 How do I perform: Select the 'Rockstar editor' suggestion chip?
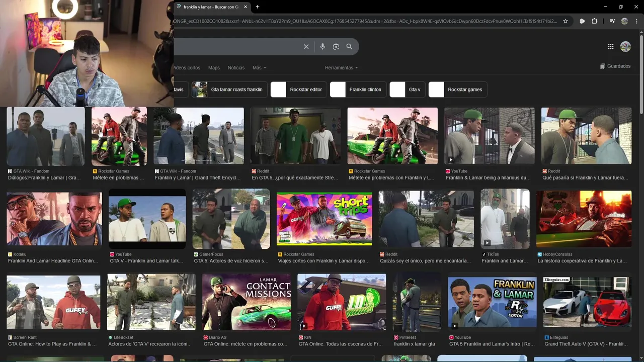click(x=298, y=89)
